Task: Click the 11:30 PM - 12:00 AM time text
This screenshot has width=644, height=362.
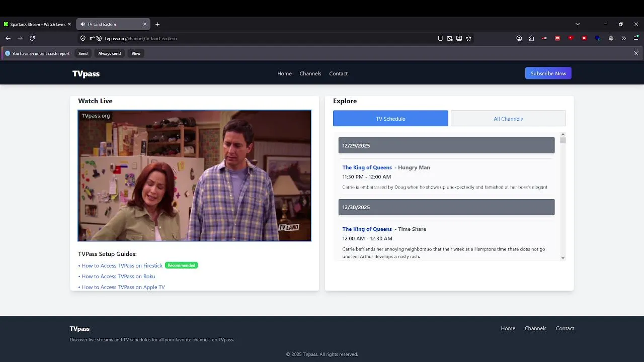Action: click(366, 177)
